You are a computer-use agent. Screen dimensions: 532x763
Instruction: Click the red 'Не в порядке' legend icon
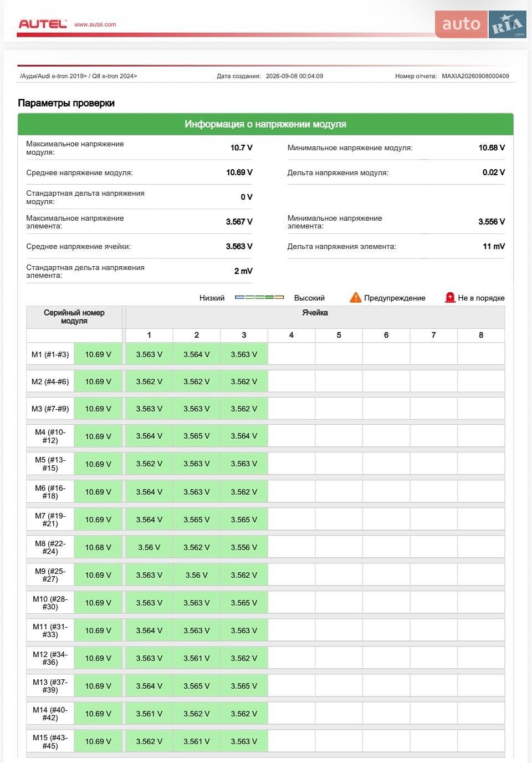click(x=450, y=298)
